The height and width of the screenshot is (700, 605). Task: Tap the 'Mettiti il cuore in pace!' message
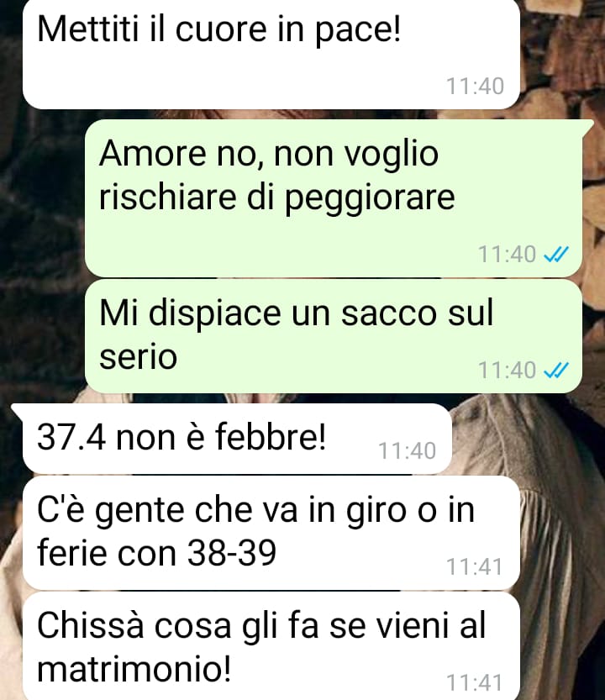click(271, 54)
